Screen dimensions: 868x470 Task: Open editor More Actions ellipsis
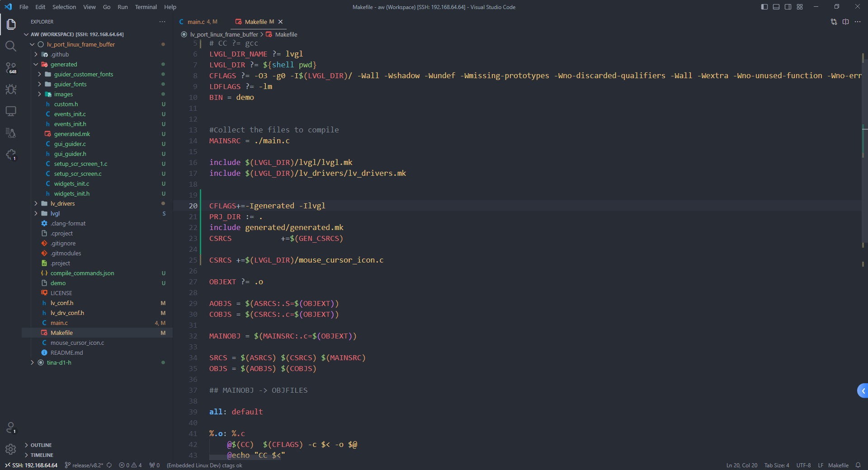tap(858, 22)
